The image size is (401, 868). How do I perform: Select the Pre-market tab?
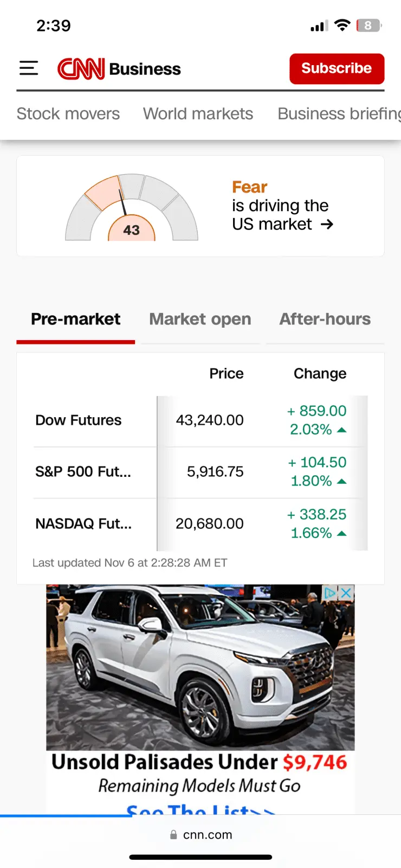point(76,319)
